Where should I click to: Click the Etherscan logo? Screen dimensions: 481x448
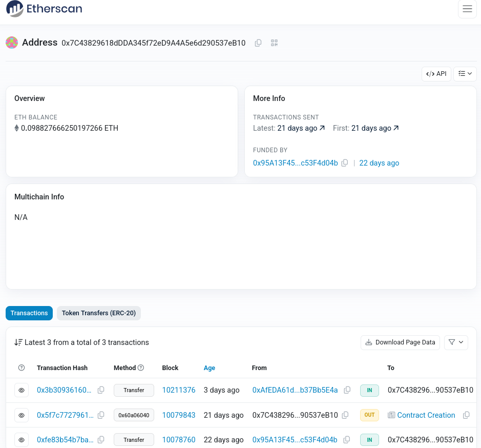(44, 9)
